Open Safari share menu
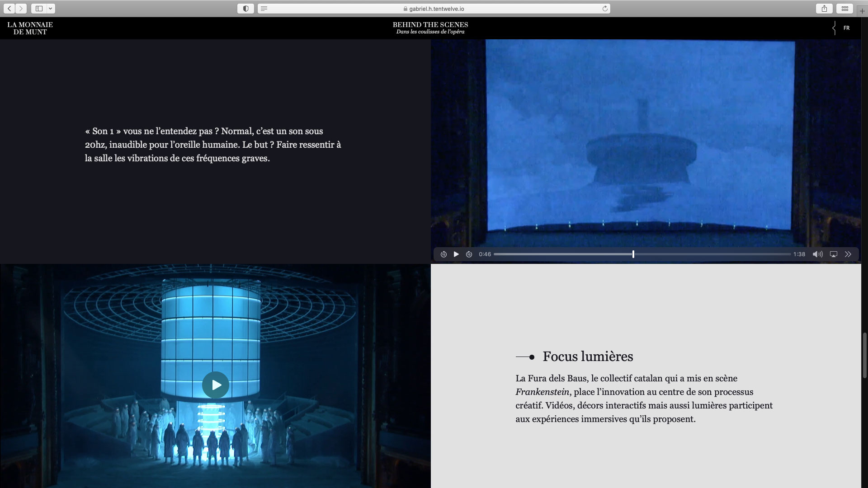Image resolution: width=868 pixels, height=488 pixels. (x=824, y=9)
